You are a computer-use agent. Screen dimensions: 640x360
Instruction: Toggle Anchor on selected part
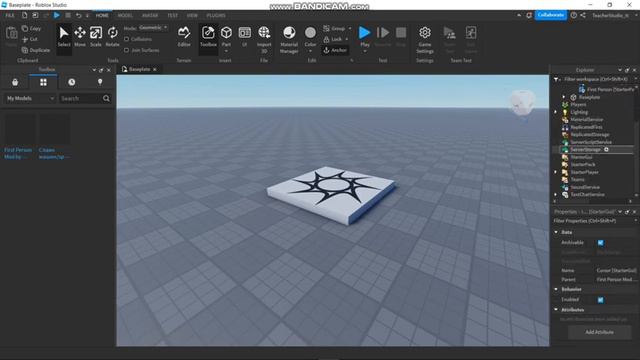point(335,50)
